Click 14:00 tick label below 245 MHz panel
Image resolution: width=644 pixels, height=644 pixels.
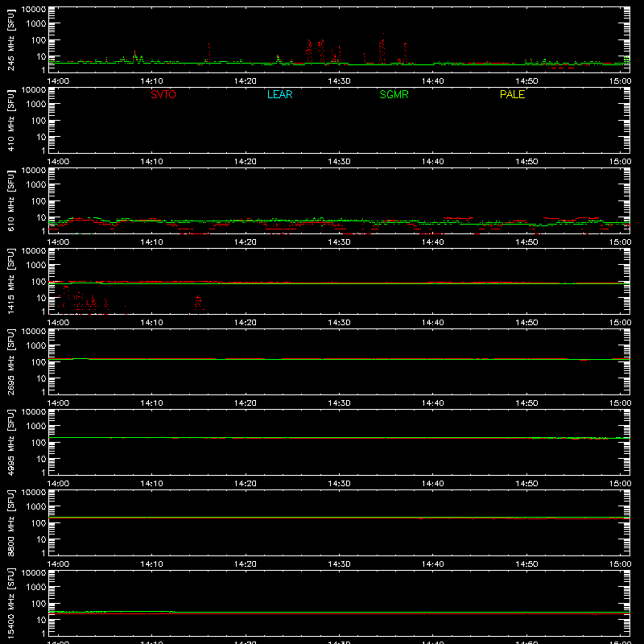coord(58,81)
